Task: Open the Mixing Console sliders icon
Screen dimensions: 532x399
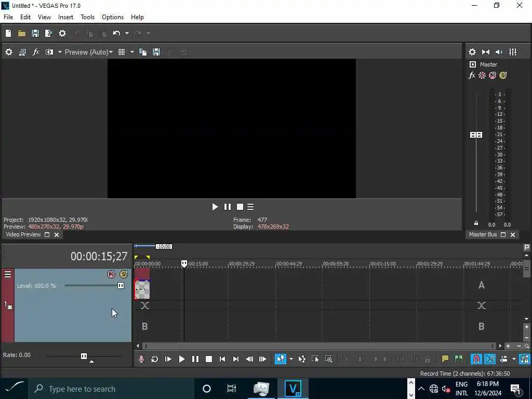Action: tap(513, 52)
